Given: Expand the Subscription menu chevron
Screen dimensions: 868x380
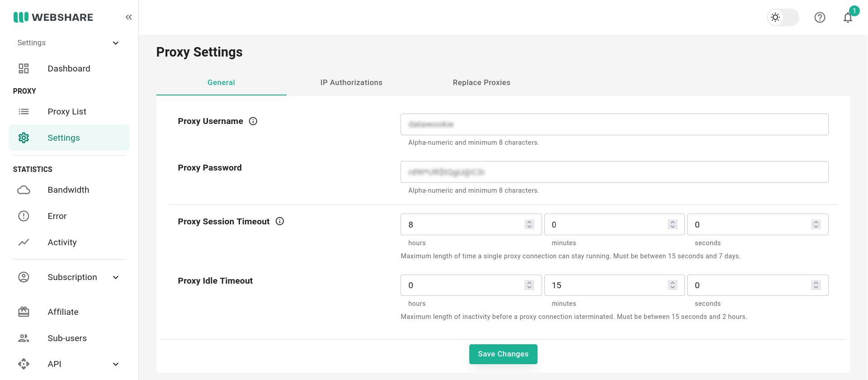Looking at the screenshot, I should click(x=116, y=277).
